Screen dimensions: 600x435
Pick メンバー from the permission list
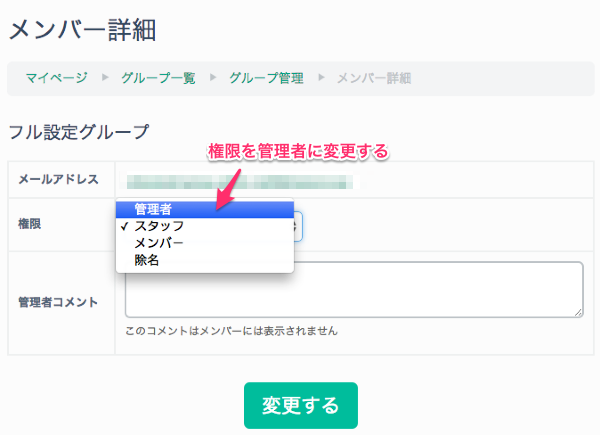coord(160,243)
